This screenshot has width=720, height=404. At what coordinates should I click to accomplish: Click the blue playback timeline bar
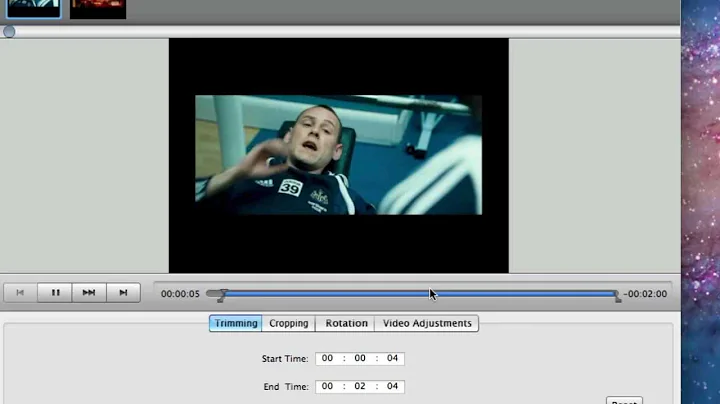click(420, 293)
